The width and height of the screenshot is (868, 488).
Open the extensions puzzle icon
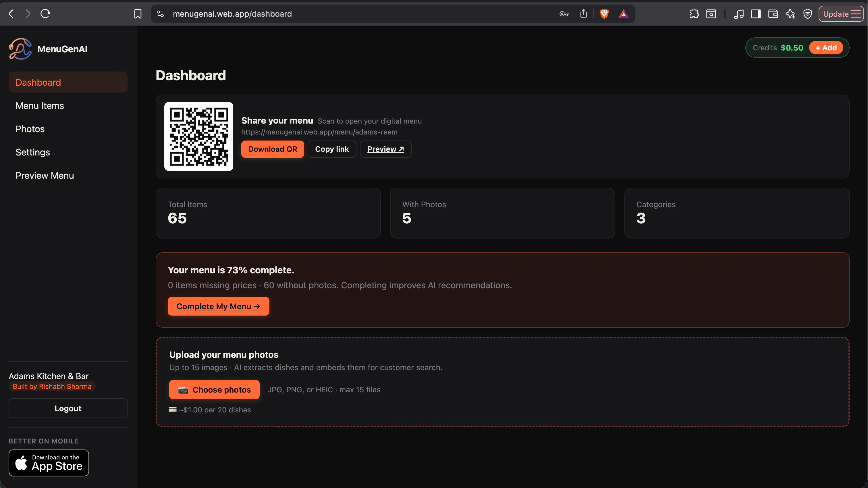click(694, 14)
